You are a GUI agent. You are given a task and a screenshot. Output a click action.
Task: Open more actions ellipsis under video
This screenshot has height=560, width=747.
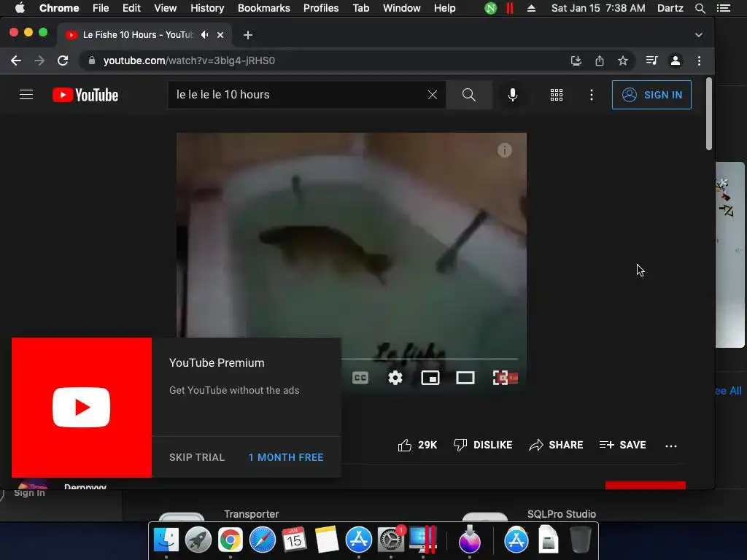pos(671,446)
